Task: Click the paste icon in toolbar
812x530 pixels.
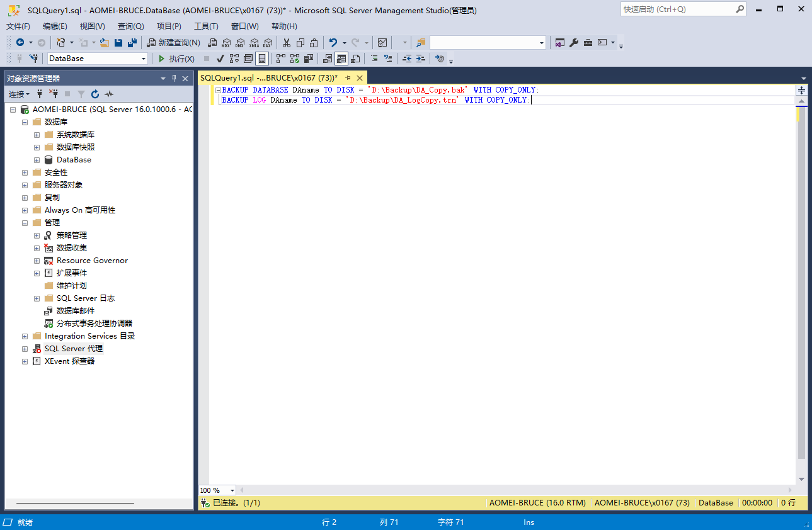Action: tap(314, 42)
